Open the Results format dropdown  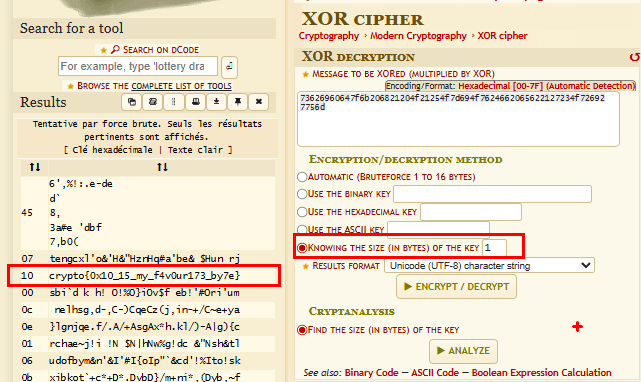pyautogui.click(x=489, y=266)
